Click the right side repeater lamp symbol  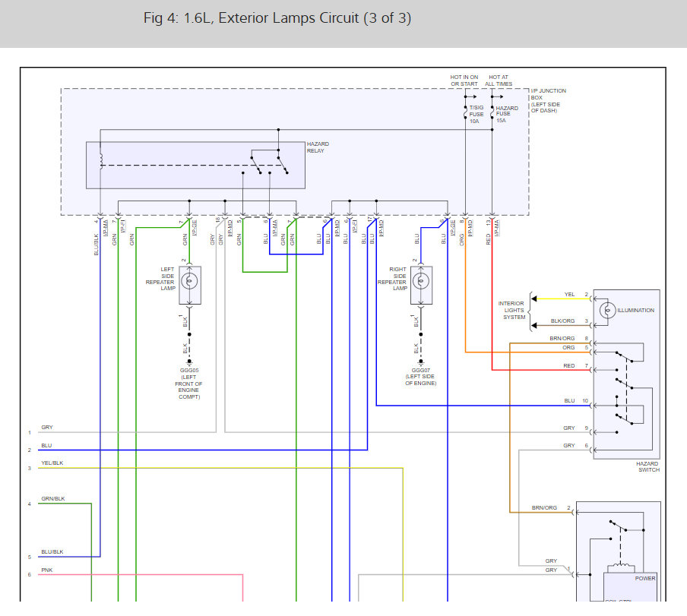(x=420, y=280)
